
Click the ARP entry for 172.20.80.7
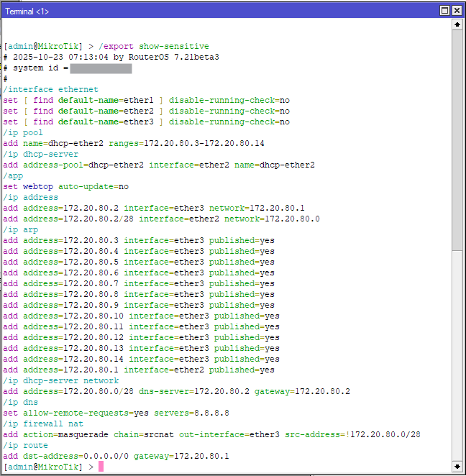pos(139,283)
